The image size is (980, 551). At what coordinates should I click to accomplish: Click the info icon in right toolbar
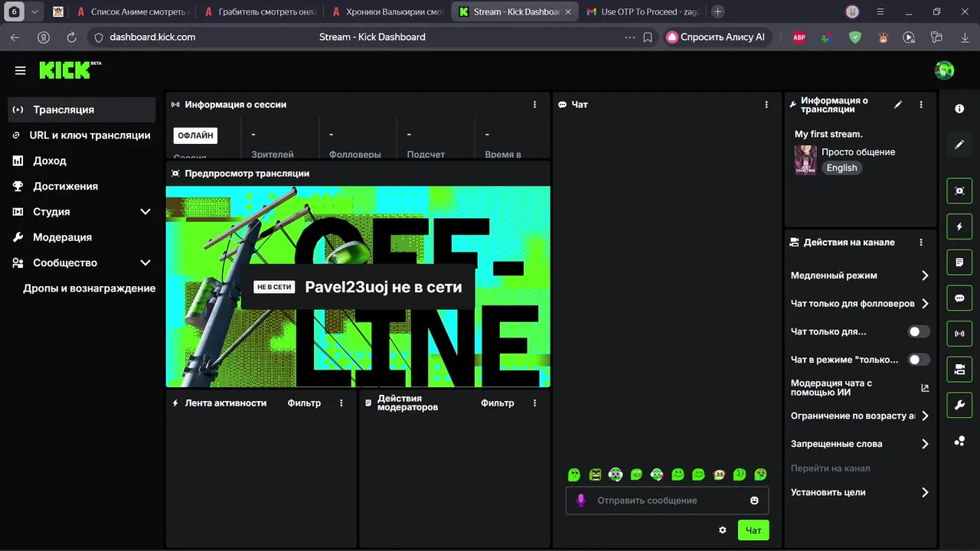click(x=959, y=109)
